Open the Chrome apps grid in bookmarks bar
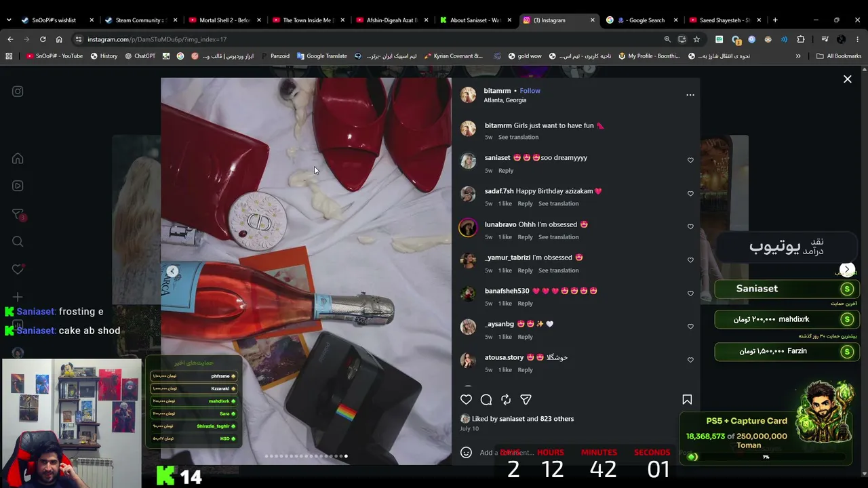Image resolution: width=868 pixels, height=488 pixels. pos(9,56)
